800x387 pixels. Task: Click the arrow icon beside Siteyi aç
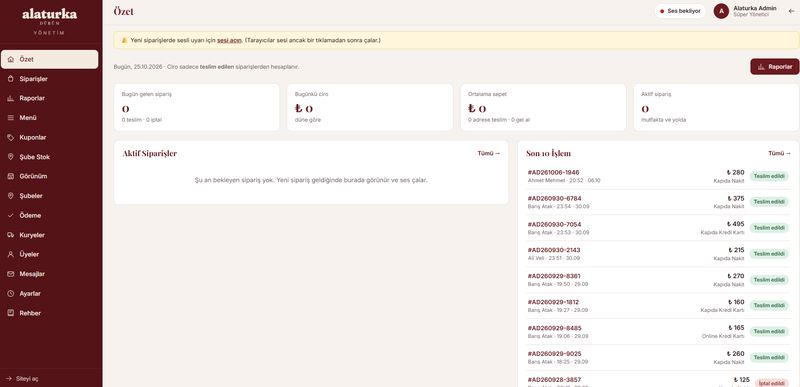point(9,378)
